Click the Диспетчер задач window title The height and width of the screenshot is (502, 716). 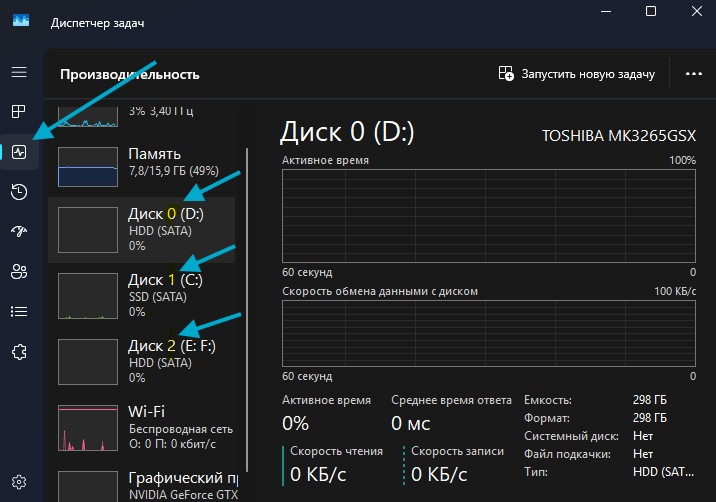98,23
